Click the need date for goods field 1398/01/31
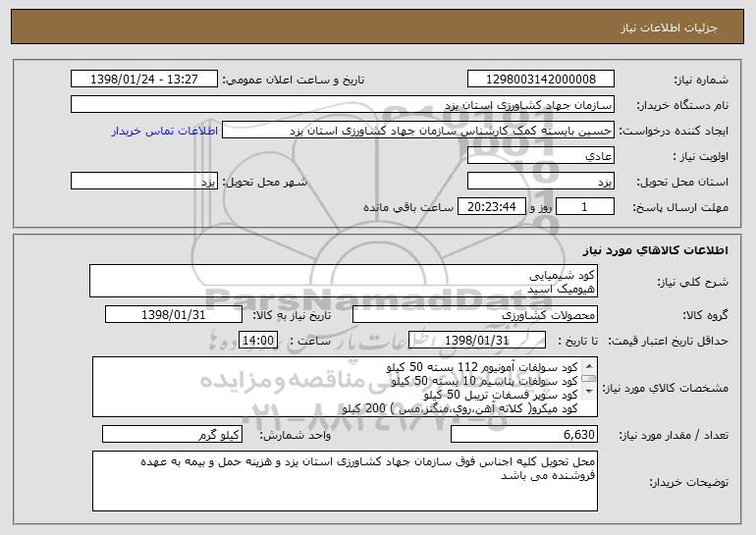The image size is (756, 535). click(174, 314)
